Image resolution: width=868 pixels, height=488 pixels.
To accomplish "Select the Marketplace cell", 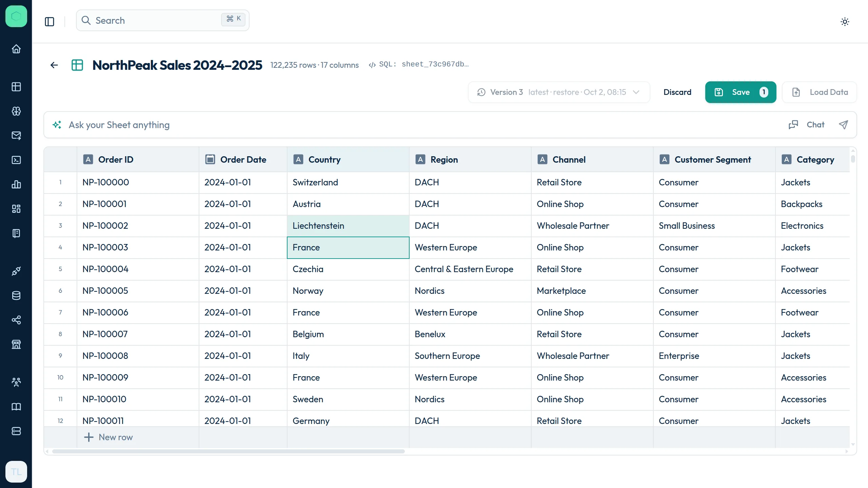I will (592, 291).
